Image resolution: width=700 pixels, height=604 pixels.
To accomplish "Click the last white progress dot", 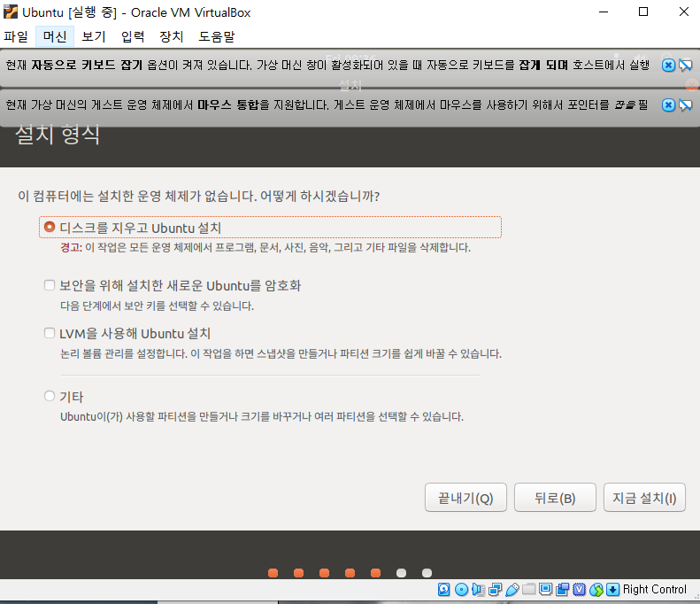I will [427, 573].
